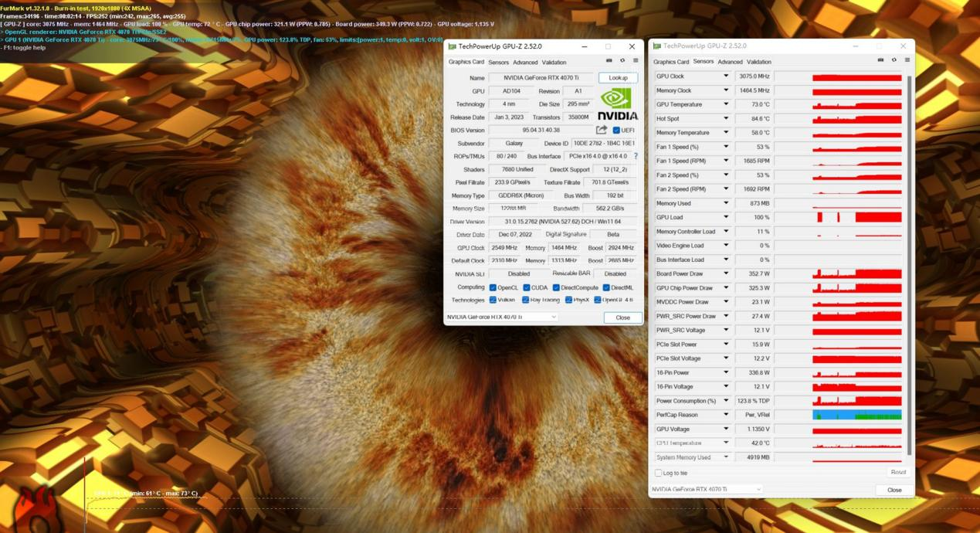Click the Subvendor field Galaxy
980x533 pixels.
point(514,143)
